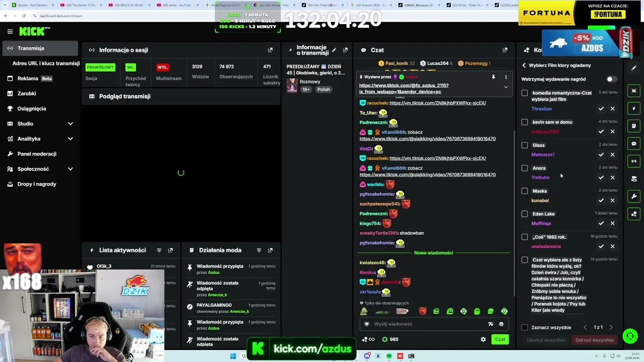644x362 pixels.
Task: Open chat settings gear icon
Action: pos(483,339)
